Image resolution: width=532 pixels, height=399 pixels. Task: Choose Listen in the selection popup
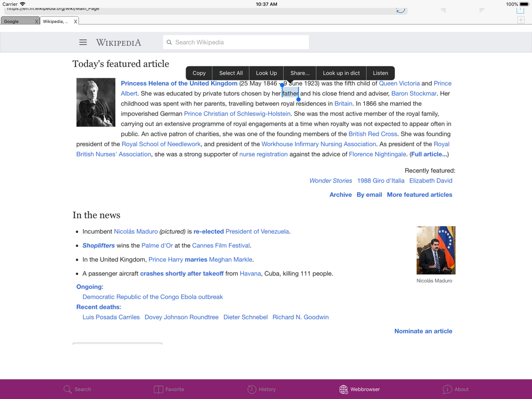[x=380, y=73]
